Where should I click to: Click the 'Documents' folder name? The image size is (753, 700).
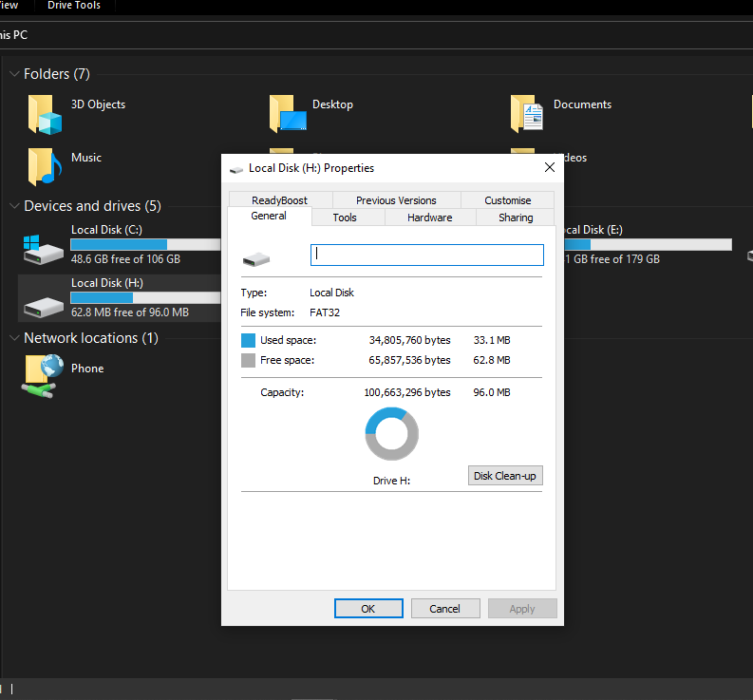[582, 104]
